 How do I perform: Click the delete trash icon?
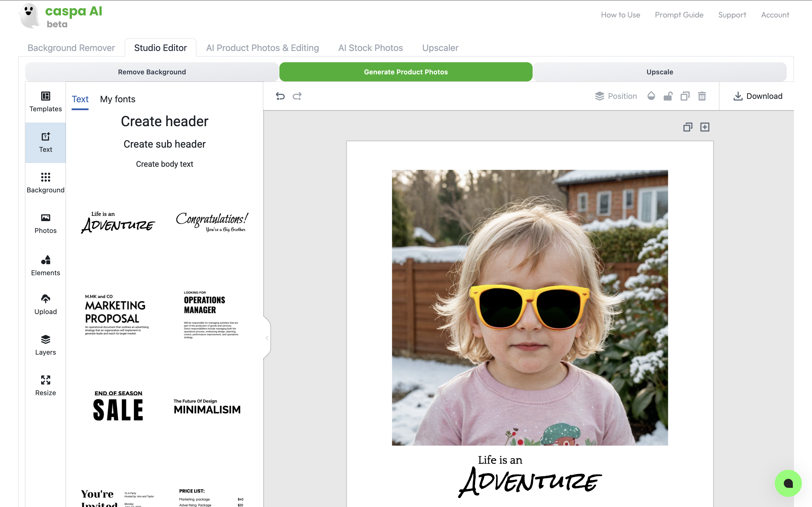click(x=702, y=96)
